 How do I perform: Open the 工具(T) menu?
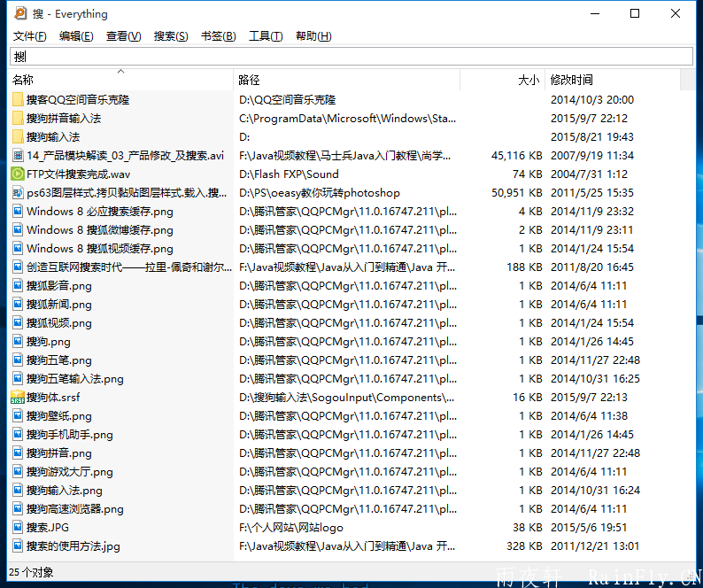266,36
